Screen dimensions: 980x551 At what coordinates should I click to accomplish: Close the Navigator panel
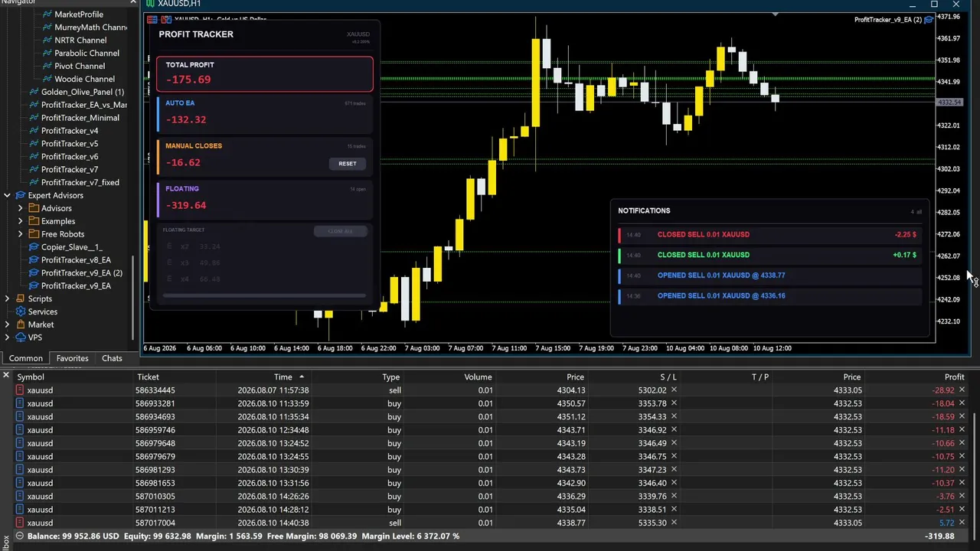[132, 3]
